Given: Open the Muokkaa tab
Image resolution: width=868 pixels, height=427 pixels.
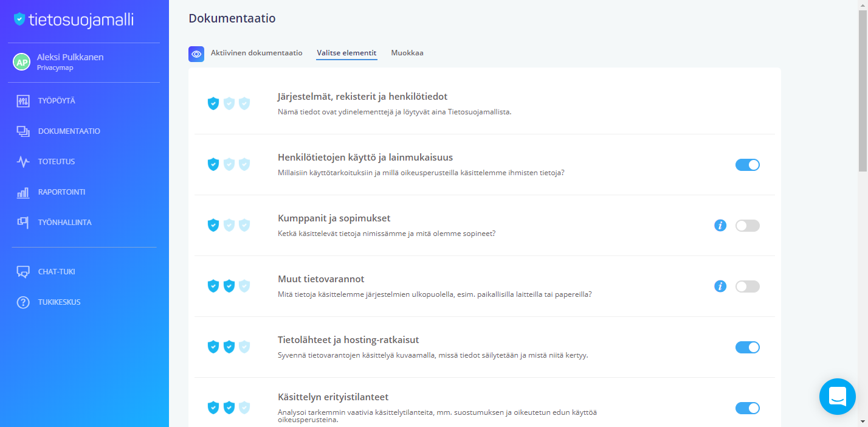Looking at the screenshot, I should click(407, 53).
